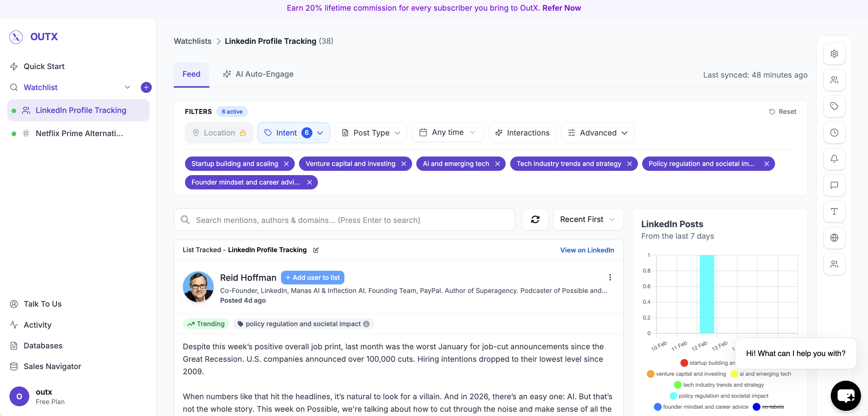
Task: Open the tag icon in right sidebar
Action: click(834, 106)
